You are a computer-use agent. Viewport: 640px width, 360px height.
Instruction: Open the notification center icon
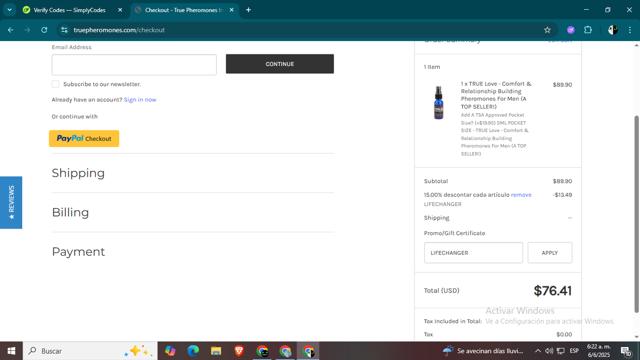click(626, 351)
